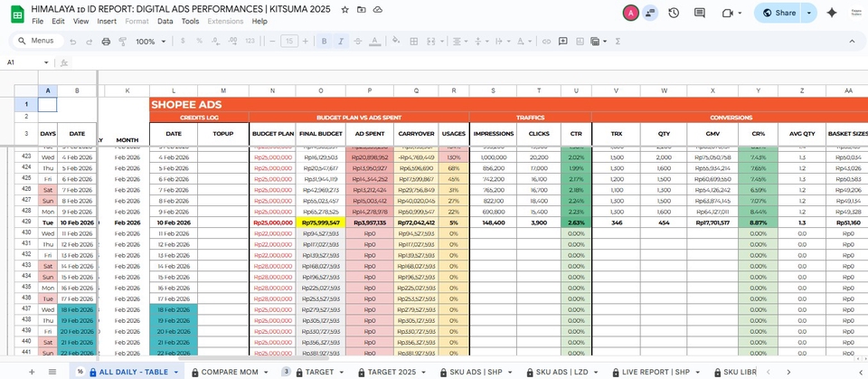868x379 pixels.
Task: Apply strikethrough formatting
Action: 358,41
